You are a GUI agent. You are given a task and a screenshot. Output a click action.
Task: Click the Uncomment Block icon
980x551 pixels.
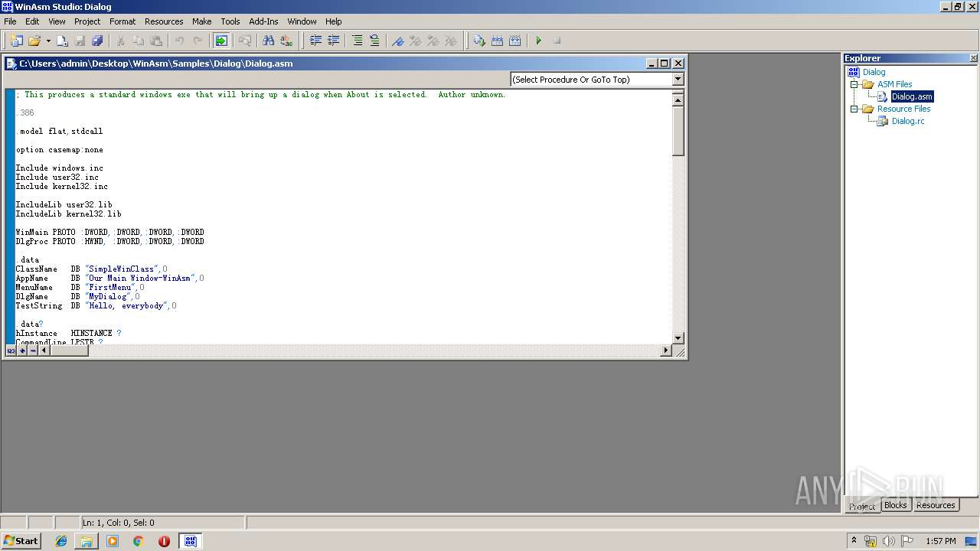[374, 41]
